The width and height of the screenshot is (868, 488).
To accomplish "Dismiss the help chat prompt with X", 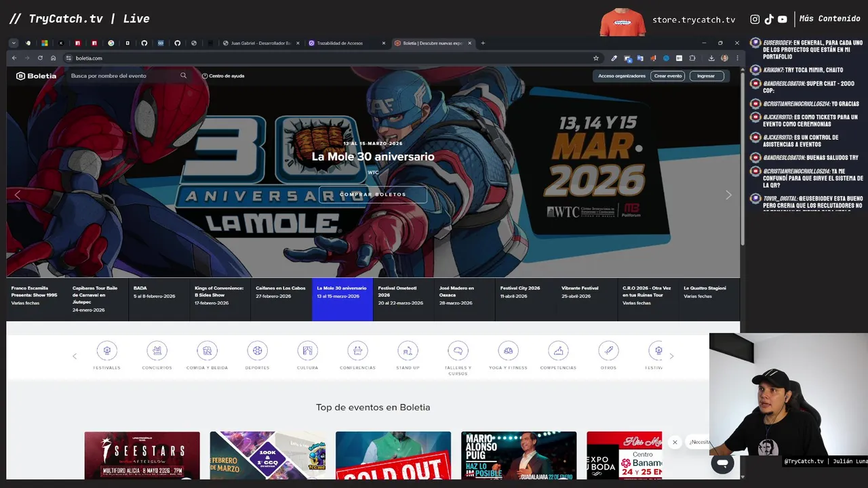I will pyautogui.click(x=675, y=443).
